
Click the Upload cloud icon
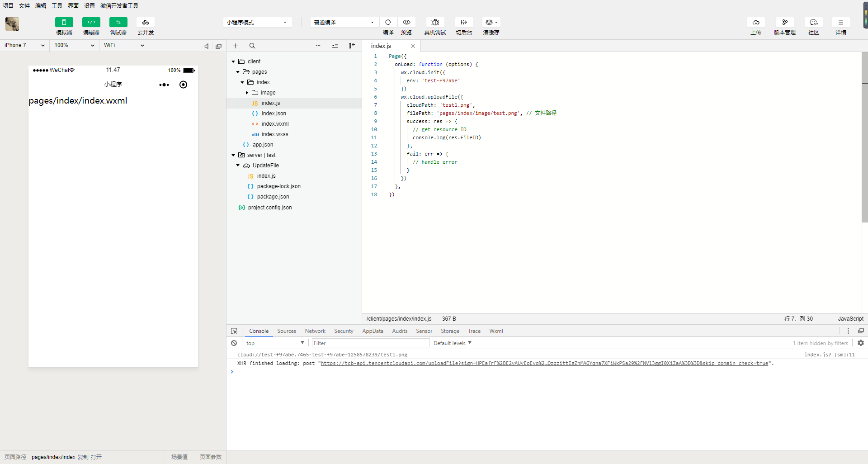tap(755, 22)
